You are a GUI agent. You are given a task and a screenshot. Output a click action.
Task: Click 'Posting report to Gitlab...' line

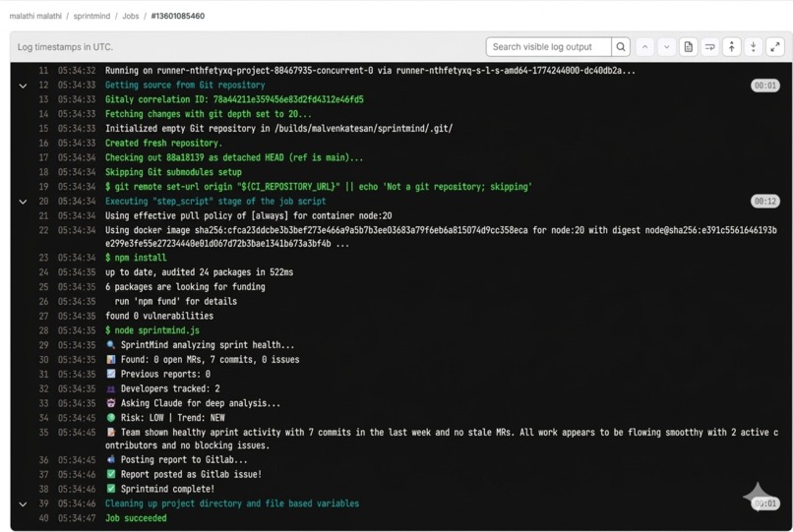click(176, 459)
